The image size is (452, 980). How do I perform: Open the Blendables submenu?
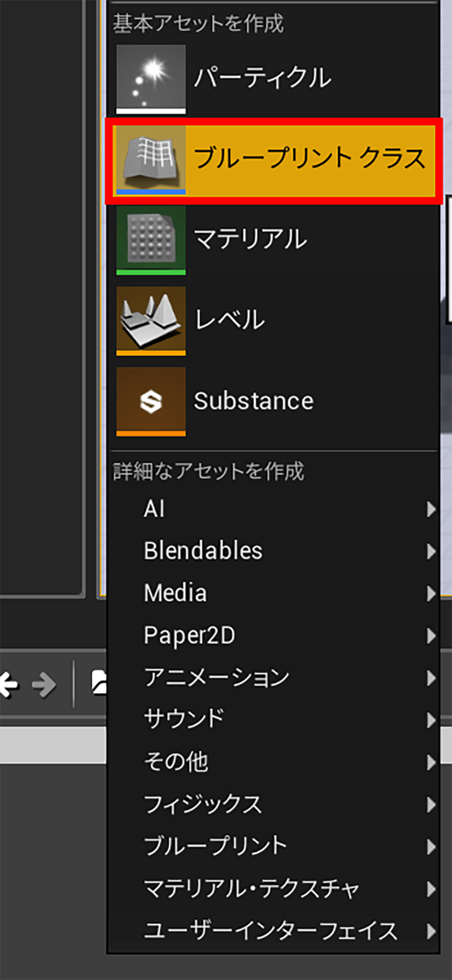(274, 551)
